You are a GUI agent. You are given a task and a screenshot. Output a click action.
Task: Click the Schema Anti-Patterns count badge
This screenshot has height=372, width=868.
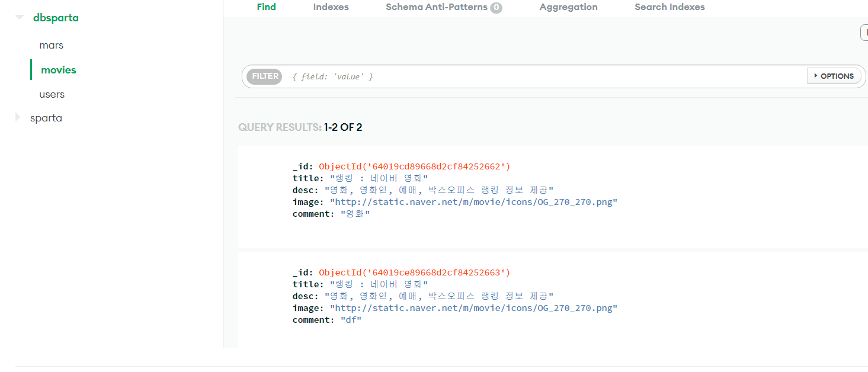point(496,8)
